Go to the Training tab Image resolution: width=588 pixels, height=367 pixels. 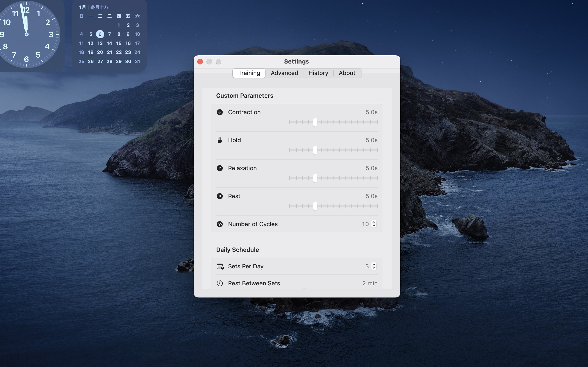coord(249,73)
